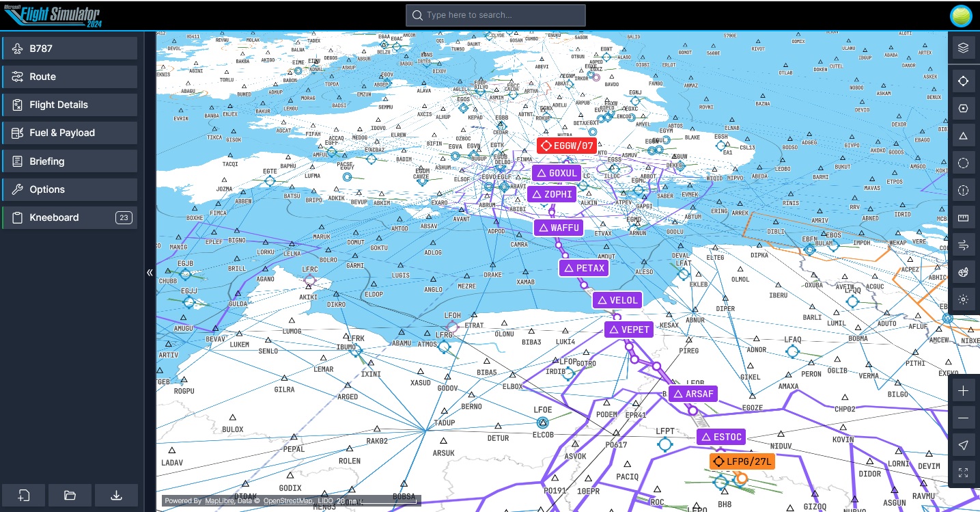Toggle the dashed circle airspace icon
Screen dimensions: 980x512
pos(963,163)
